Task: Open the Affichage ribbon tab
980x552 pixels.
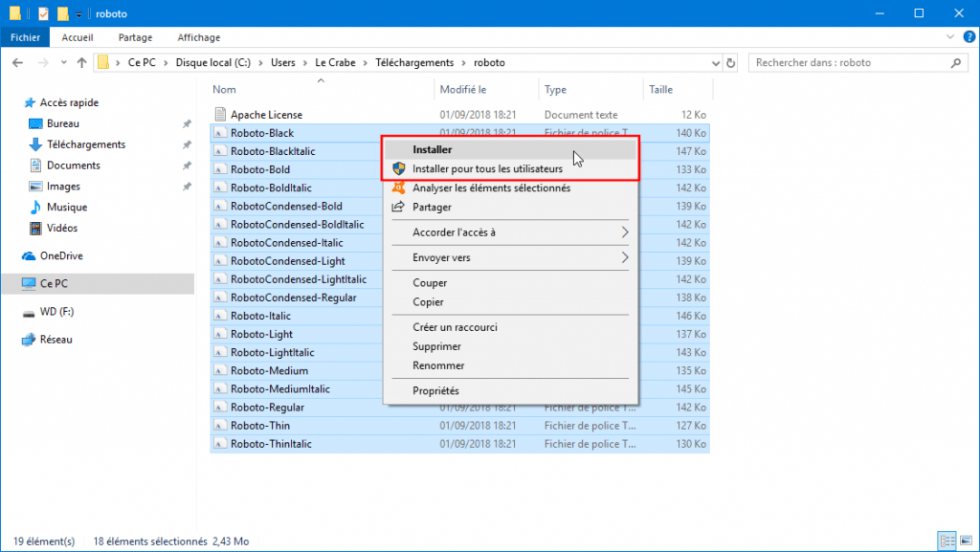Action: 199,37
